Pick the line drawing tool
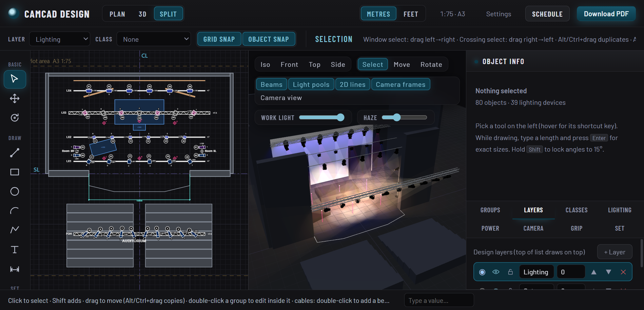 15,153
